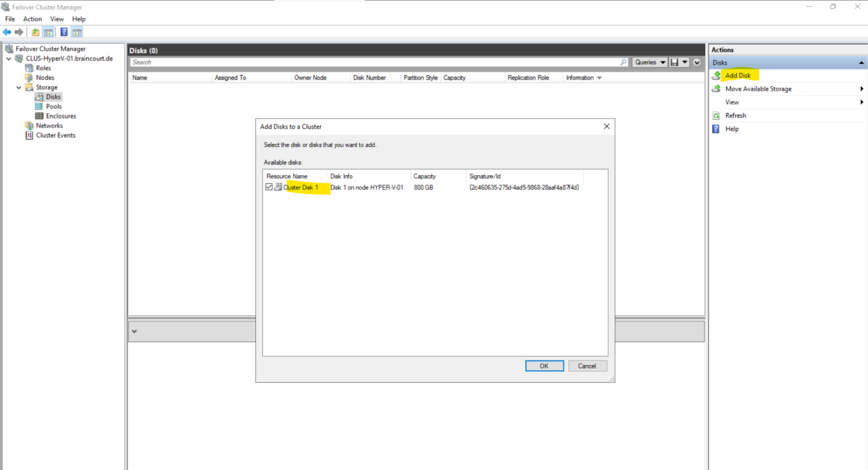
Task: Open the Queries dropdown
Action: [649, 62]
